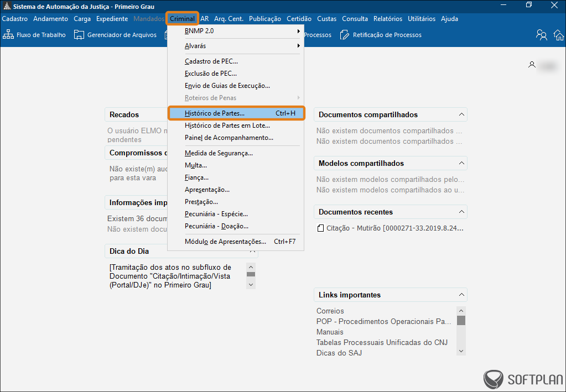
Task: Open the Fluxo de Trabalho toolbar icon
Action: [8, 35]
